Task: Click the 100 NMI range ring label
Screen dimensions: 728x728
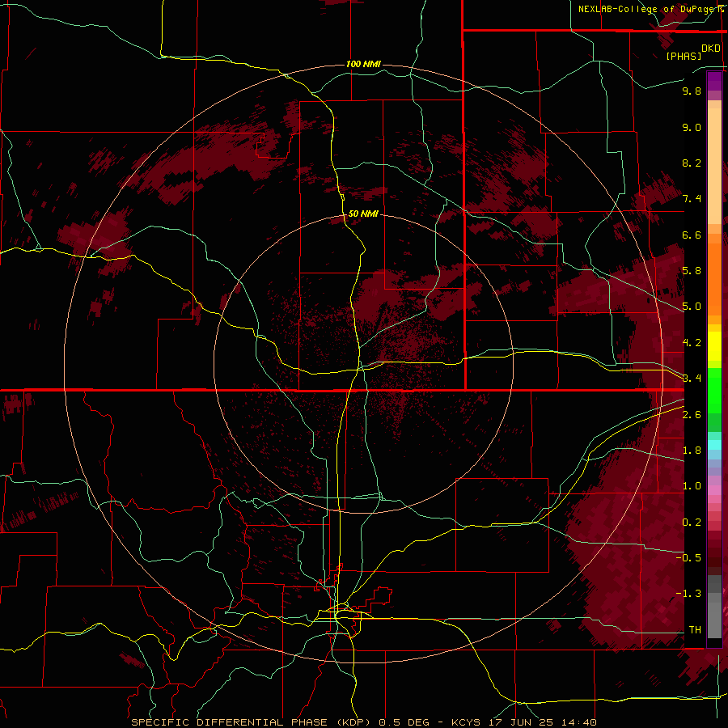Action: [x=363, y=64]
